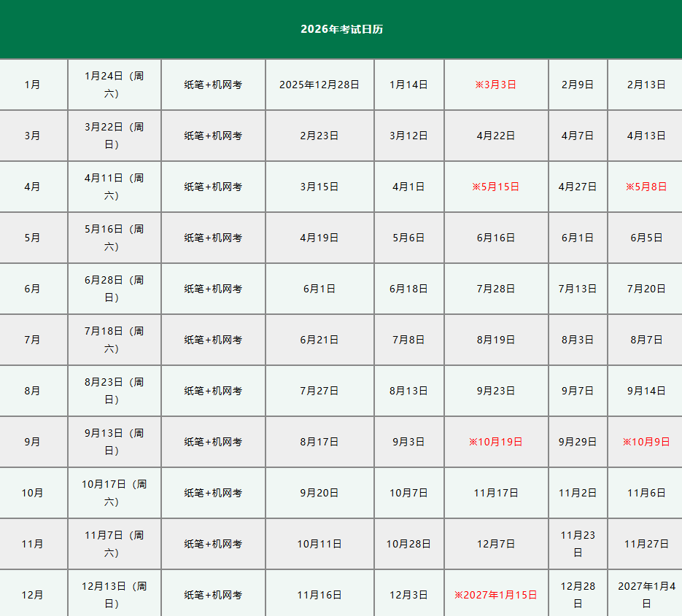
Task: Select the red ※5月8日 cell
Action: point(646,187)
